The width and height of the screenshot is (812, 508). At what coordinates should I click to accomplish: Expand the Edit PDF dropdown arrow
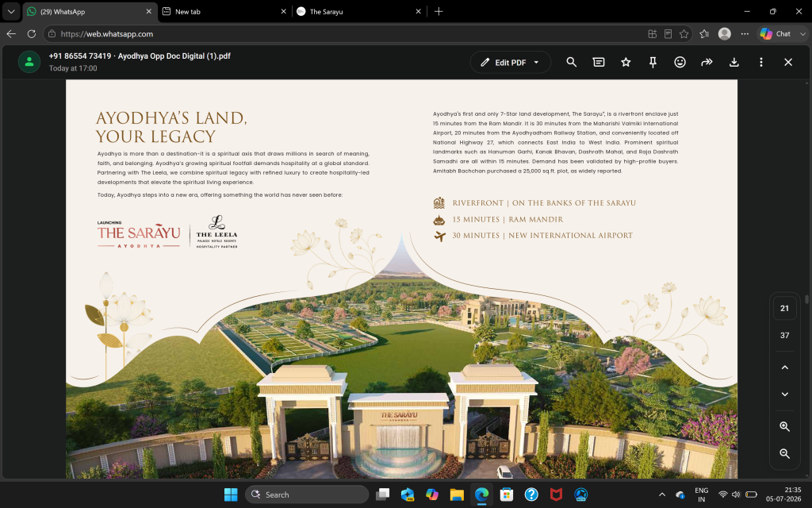[537, 62]
